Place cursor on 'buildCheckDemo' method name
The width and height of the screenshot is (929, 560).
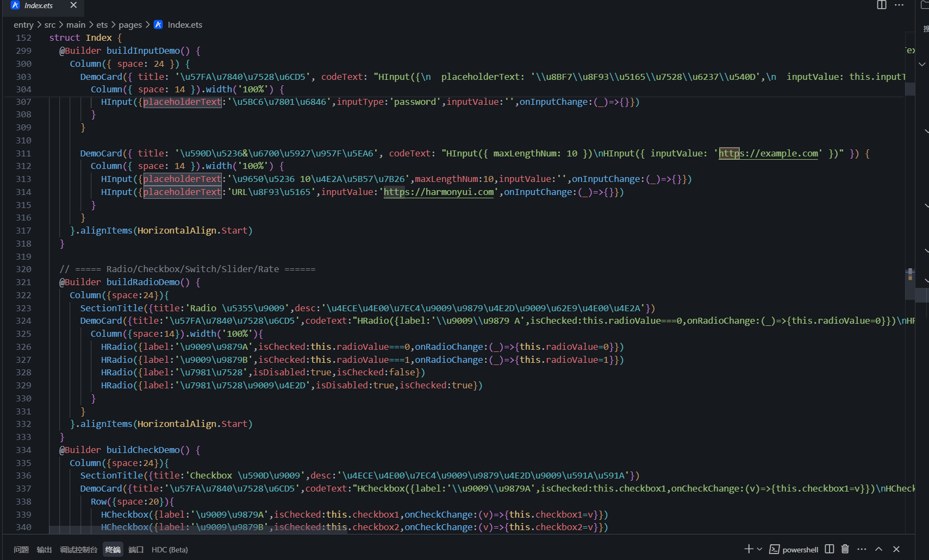[x=143, y=450]
